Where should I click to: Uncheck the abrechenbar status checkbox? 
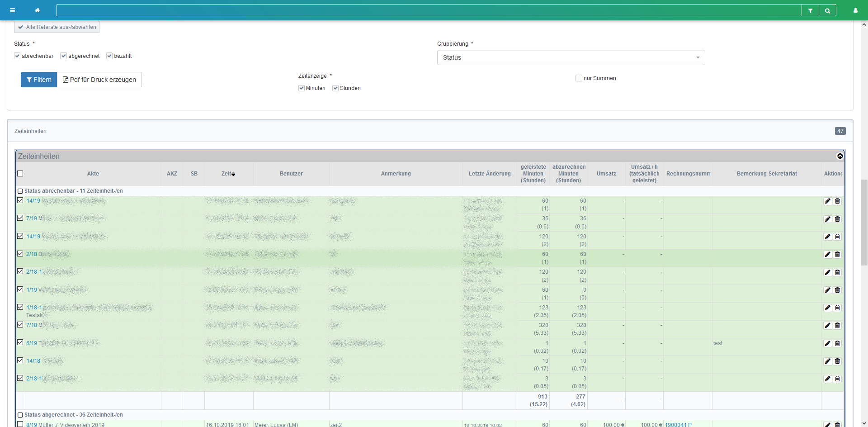(17, 56)
